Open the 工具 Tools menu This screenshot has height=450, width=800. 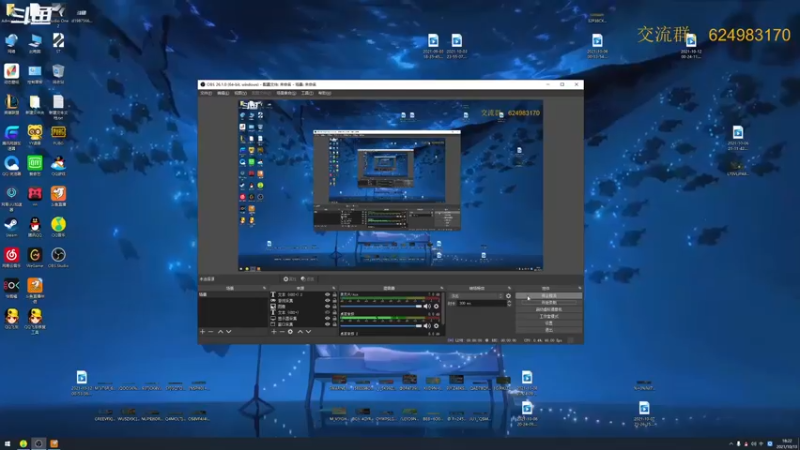(x=307, y=93)
